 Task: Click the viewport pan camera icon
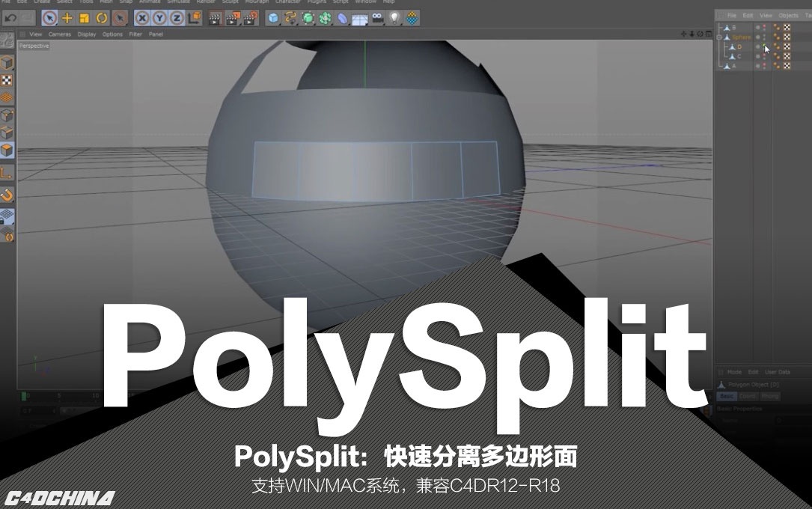pos(683,34)
